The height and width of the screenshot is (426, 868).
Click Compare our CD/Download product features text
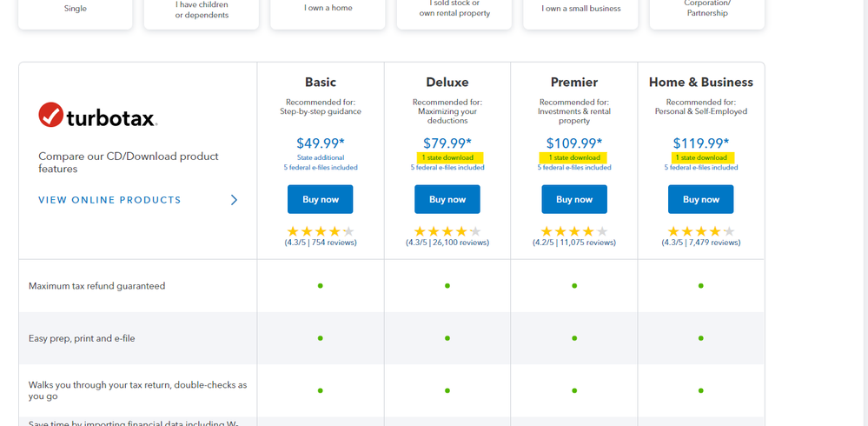[x=129, y=163]
